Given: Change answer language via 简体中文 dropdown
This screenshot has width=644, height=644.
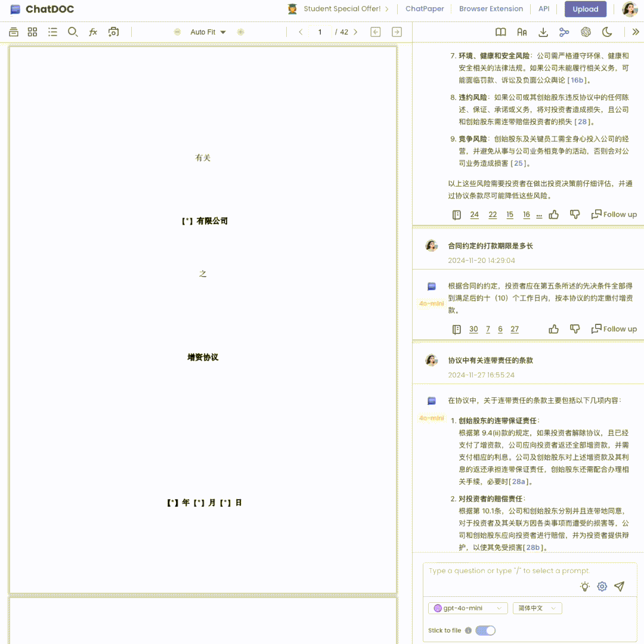Looking at the screenshot, I should pyautogui.click(x=537, y=608).
